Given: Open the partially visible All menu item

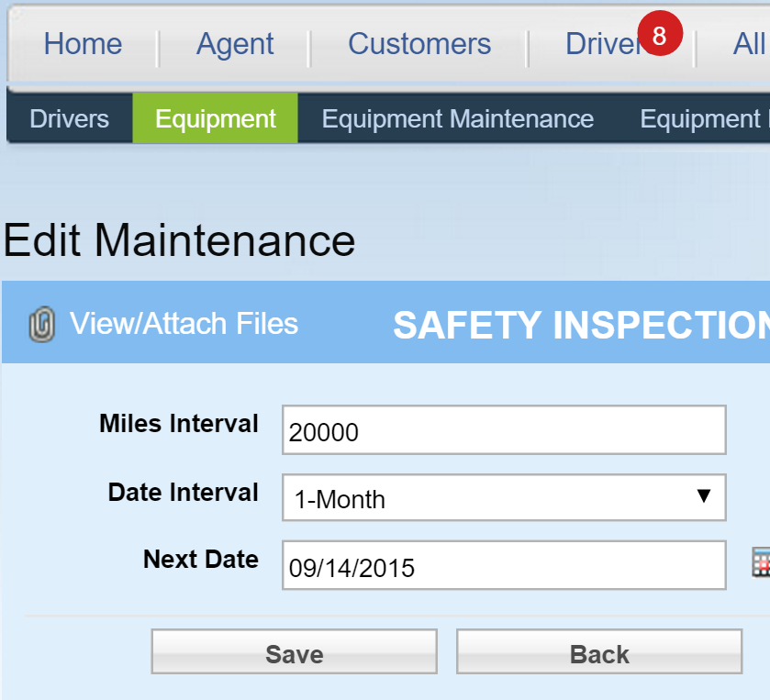Looking at the screenshot, I should [x=750, y=44].
